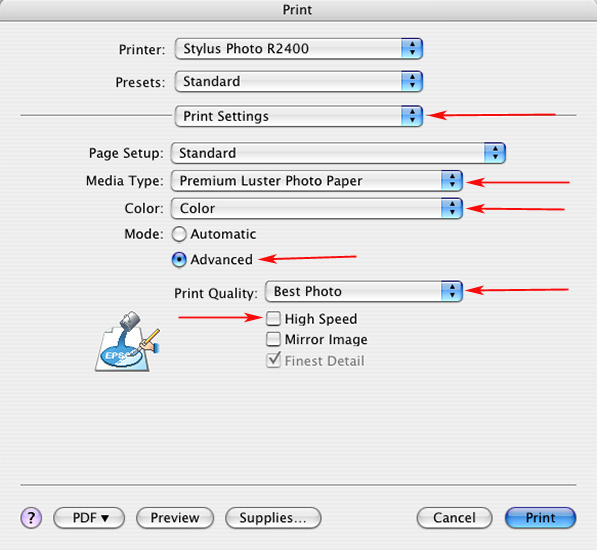Click the Cancel button
Image resolution: width=597 pixels, height=550 pixels.
click(455, 518)
